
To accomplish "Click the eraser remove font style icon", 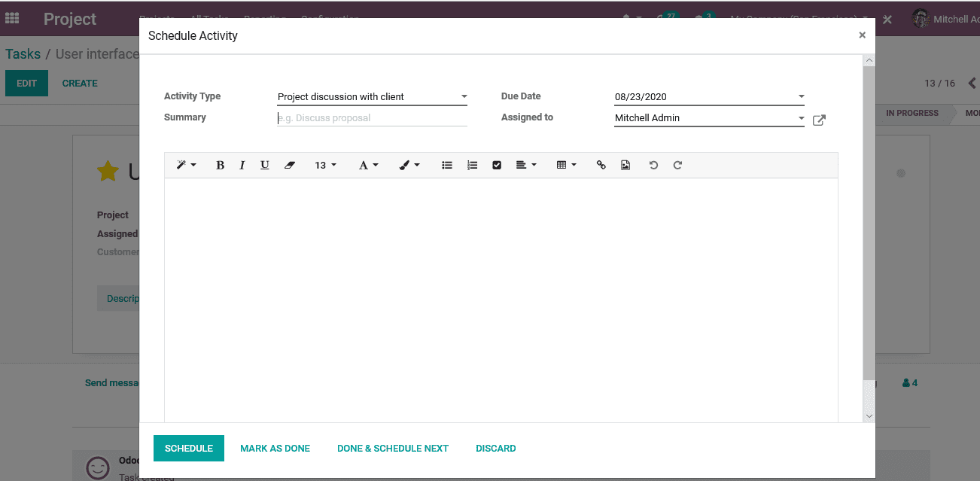I will (x=290, y=165).
